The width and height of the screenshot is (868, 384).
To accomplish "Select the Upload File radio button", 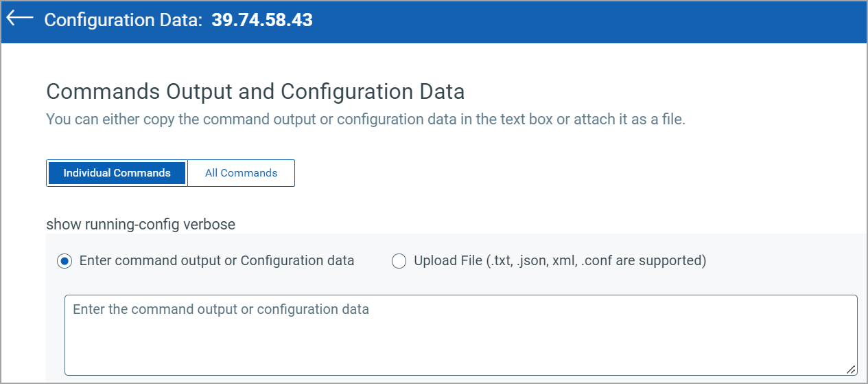I will click(x=399, y=261).
